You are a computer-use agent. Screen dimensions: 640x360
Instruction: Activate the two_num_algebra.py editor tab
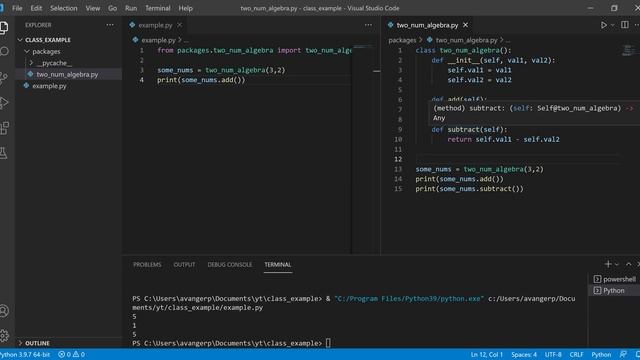pyautogui.click(x=427, y=25)
